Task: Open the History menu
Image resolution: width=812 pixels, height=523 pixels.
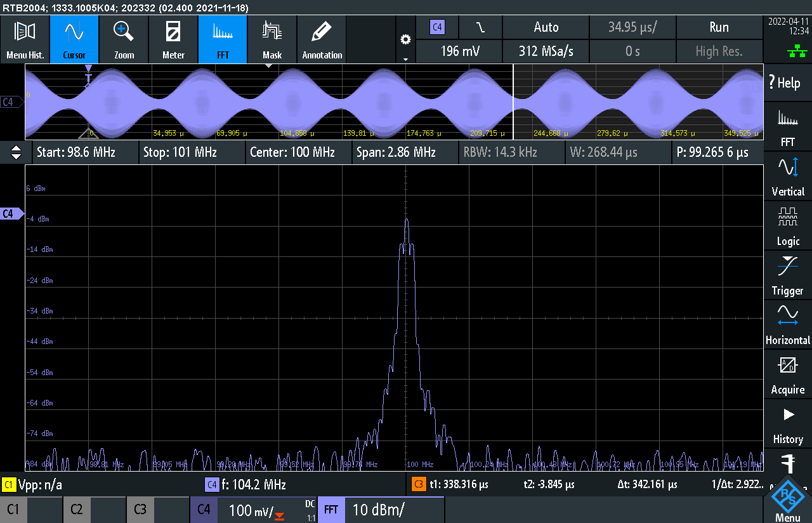Action: click(x=788, y=425)
